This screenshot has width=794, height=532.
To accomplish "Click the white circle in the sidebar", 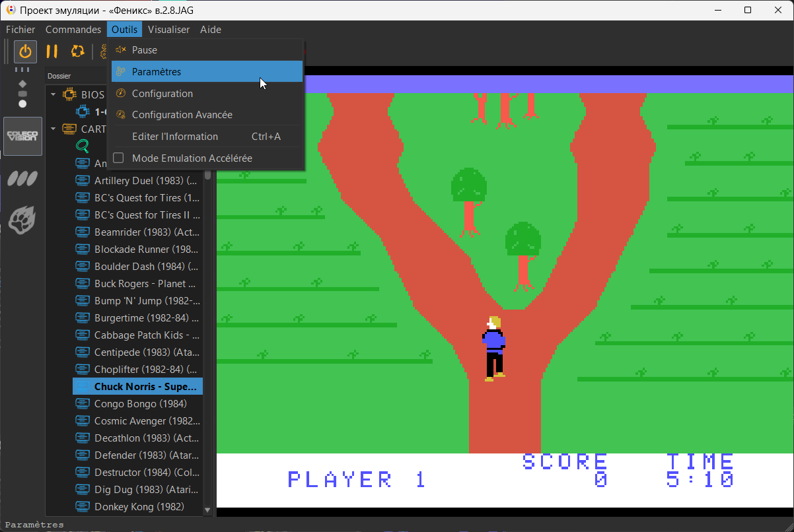I will click(22, 104).
